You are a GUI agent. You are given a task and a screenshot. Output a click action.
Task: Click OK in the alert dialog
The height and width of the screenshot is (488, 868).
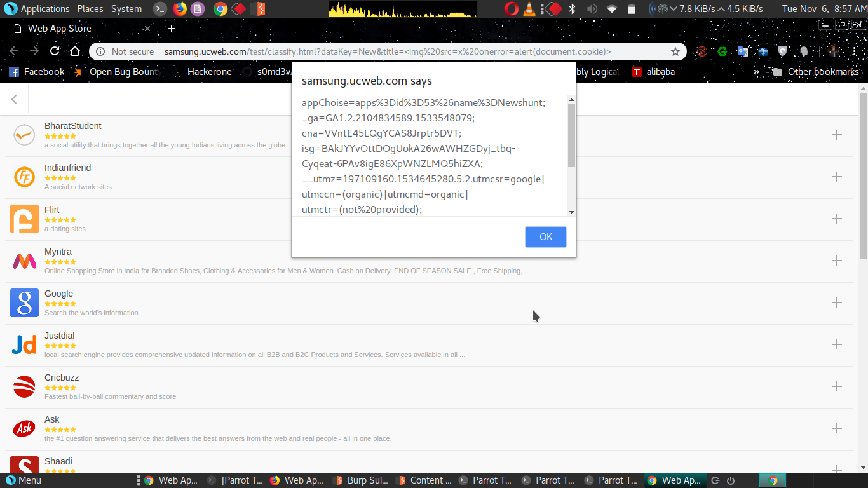click(x=546, y=237)
